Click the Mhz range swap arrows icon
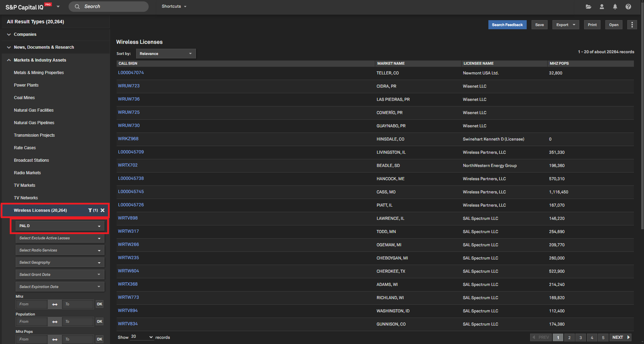This screenshot has width=644, height=344. (x=55, y=304)
